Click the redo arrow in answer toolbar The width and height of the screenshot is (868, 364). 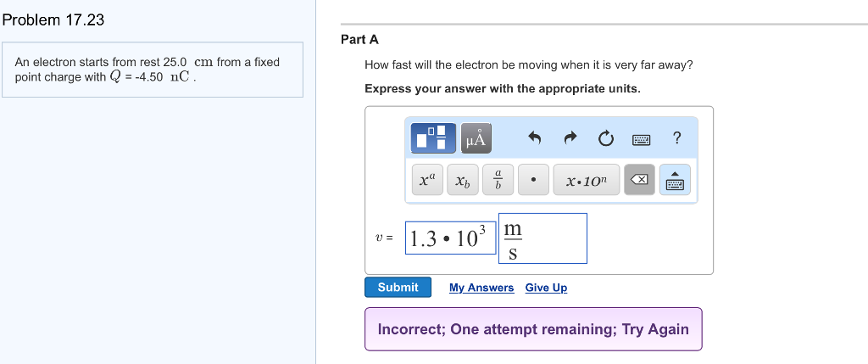pyautogui.click(x=570, y=137)
